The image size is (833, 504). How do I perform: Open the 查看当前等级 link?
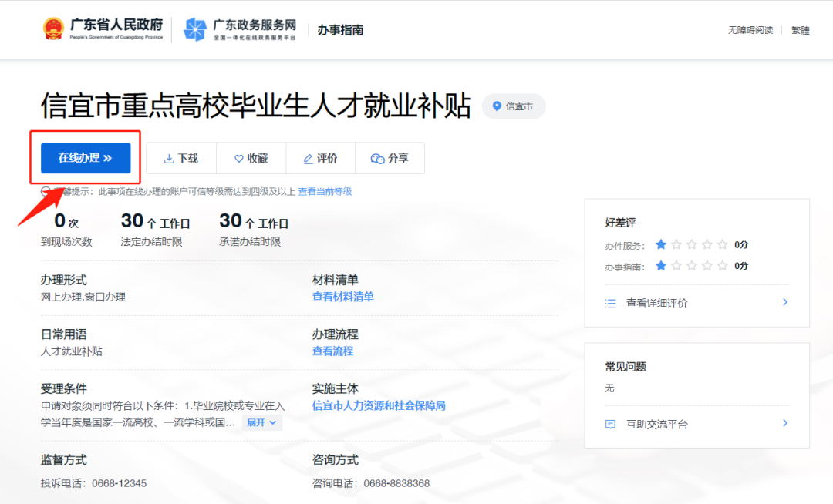point(325,192)
